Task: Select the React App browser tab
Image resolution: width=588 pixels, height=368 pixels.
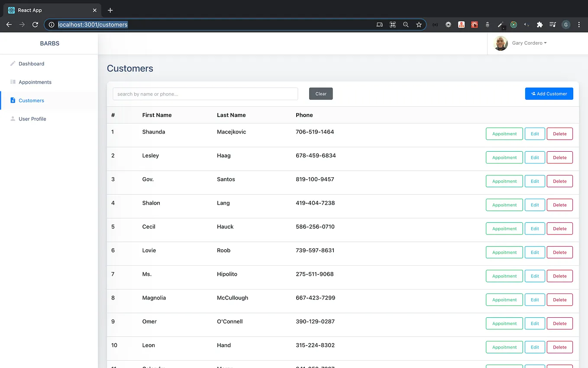Action: [x=51, y=10]
